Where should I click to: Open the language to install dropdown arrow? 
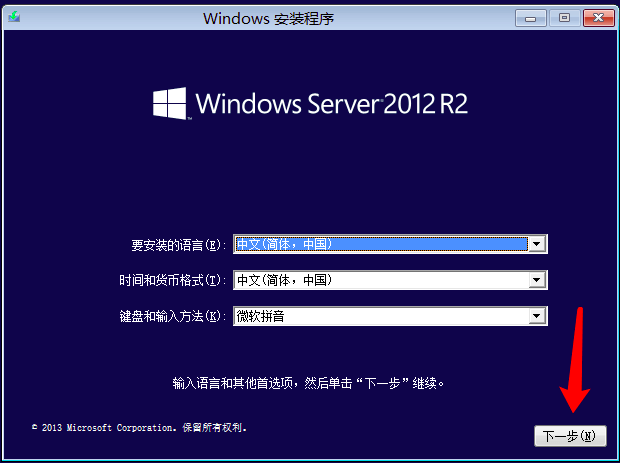[x=537, y=244]
